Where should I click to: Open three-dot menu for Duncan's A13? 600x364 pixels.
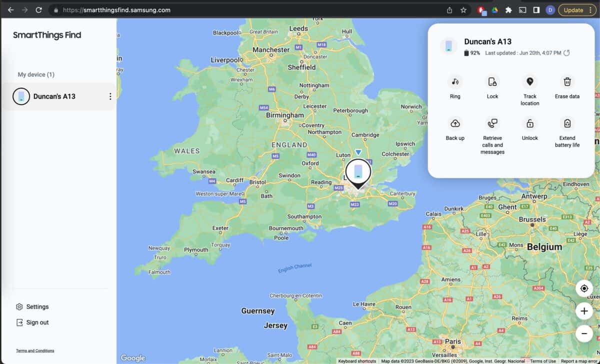click(x=110, y=96)
